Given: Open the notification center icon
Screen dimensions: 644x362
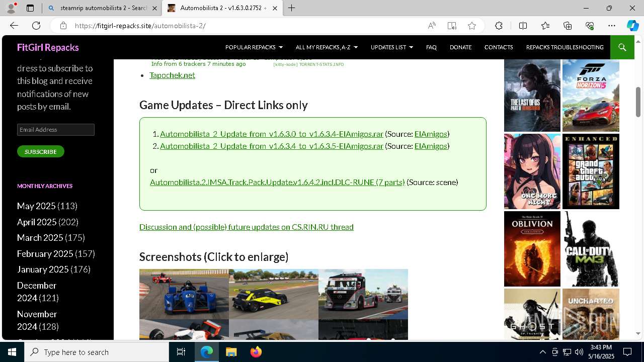Looking at the screenshot, I should pyautogui.click(x=627, y=352).
